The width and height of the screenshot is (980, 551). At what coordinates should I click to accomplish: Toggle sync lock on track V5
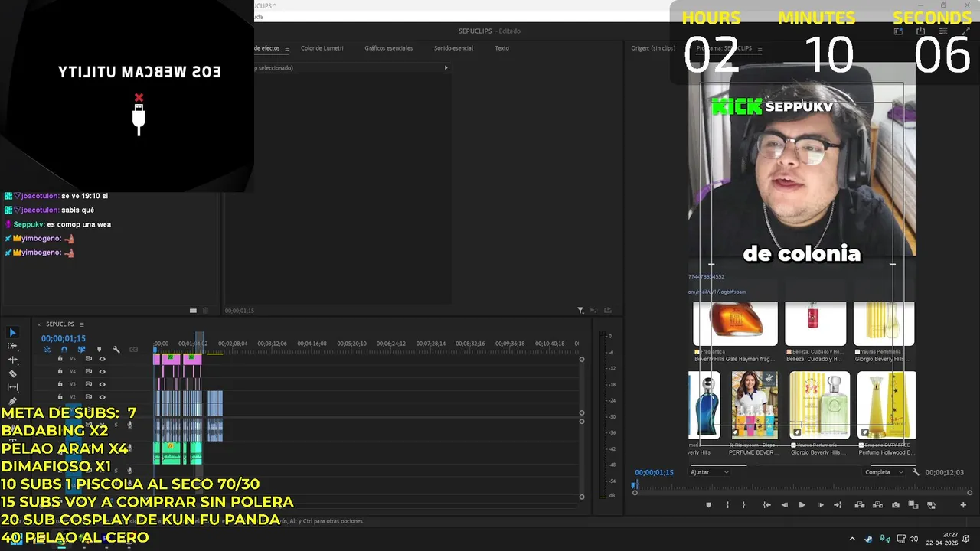tap(89, 359)
